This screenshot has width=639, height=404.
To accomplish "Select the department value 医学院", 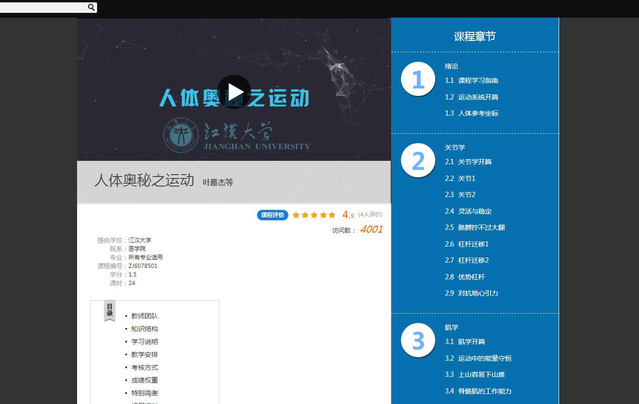I will [x=137, y=249].
